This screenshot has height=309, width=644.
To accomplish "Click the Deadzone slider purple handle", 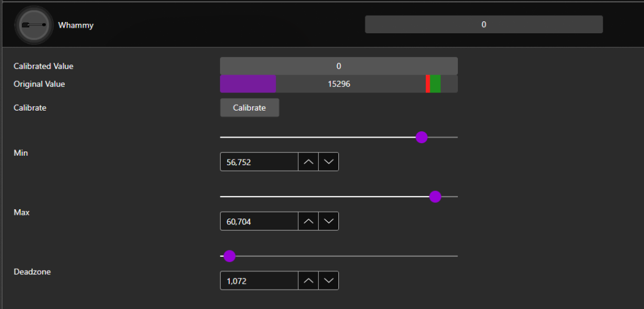I will click(x=230, y=256).
